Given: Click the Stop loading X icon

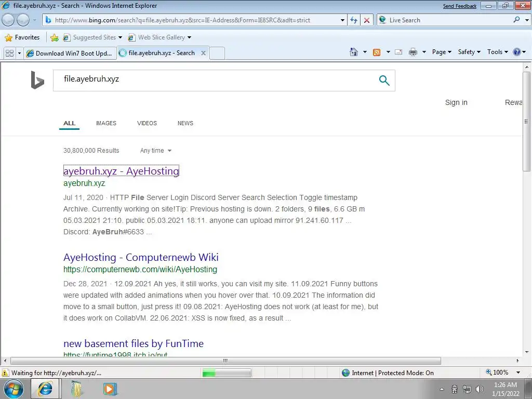Looking at the screenshot, I should 367,20.
